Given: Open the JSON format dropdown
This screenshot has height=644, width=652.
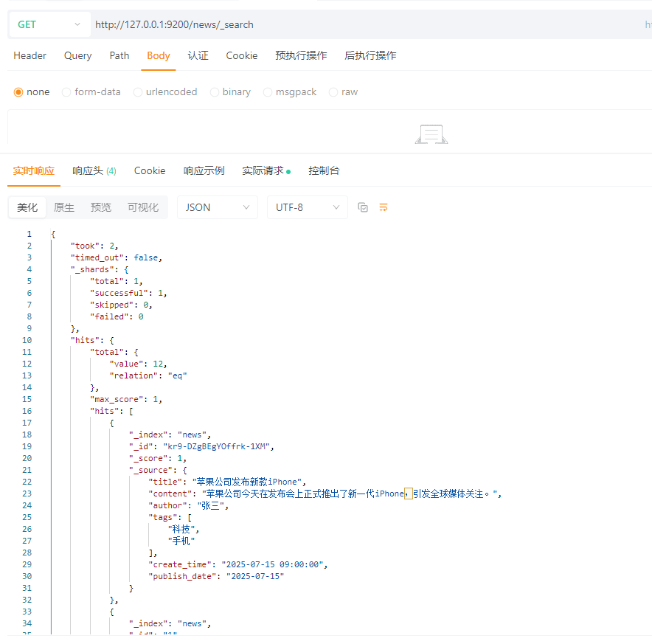Looking at the screenshot, I should coord(218,207).
